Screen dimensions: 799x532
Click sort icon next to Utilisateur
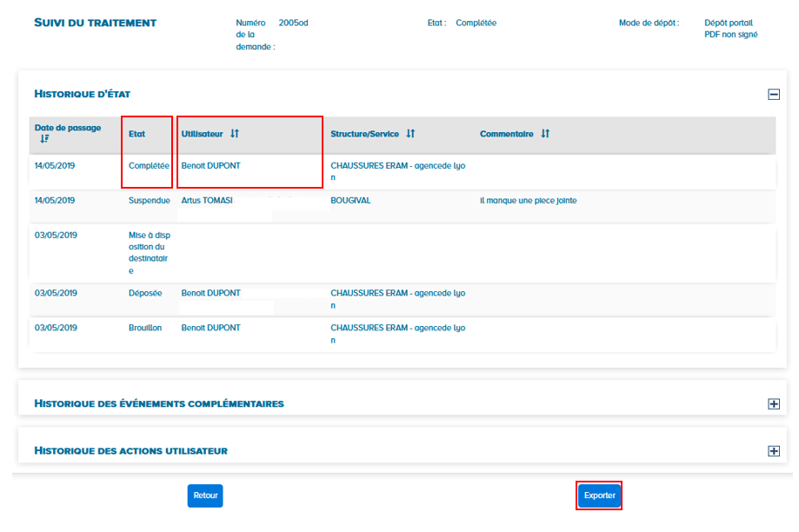(x=235, y=134)
